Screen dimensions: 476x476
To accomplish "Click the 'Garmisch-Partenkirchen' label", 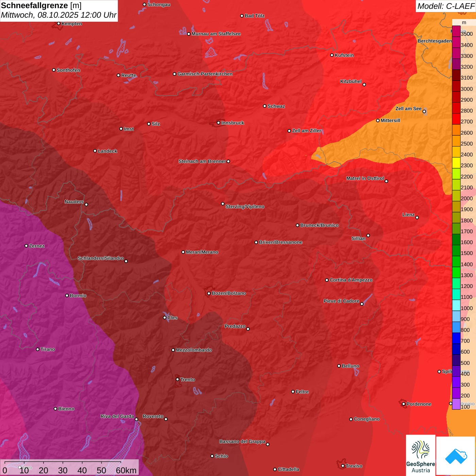I will (205, 74).
